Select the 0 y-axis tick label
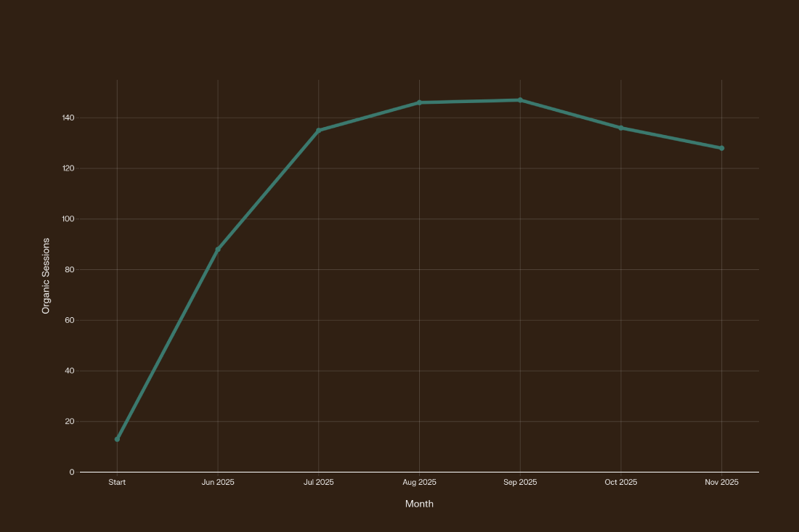799x532 pixels. pyautogui.click(x=72, y=472)
